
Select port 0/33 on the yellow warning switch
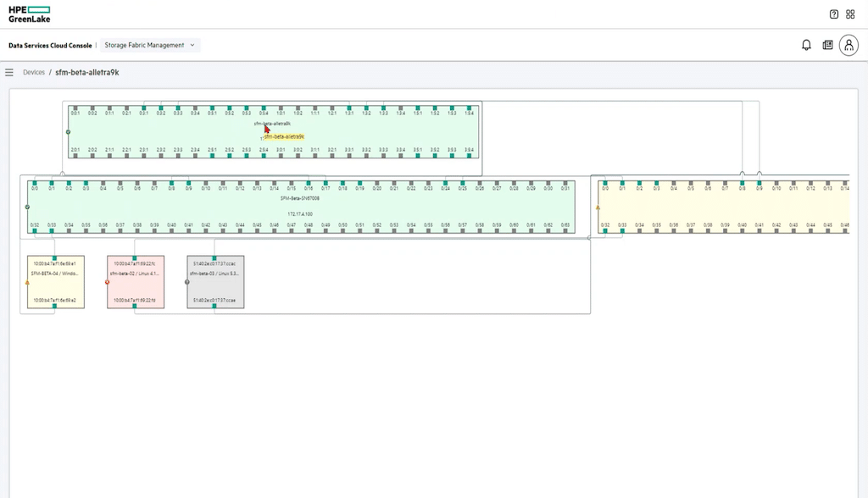pos(622,230)
